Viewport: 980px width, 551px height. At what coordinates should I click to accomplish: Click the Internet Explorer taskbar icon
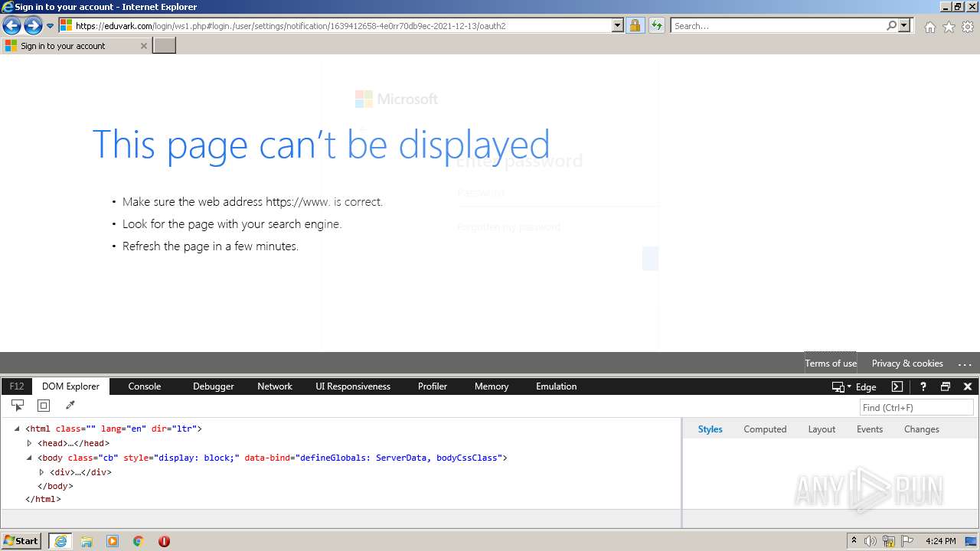(x=60, y=541)
